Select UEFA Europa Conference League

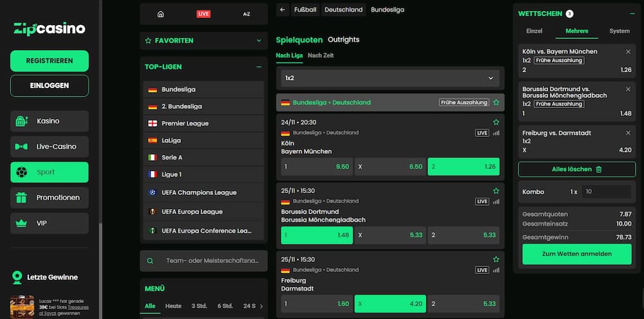click(204, 231)
